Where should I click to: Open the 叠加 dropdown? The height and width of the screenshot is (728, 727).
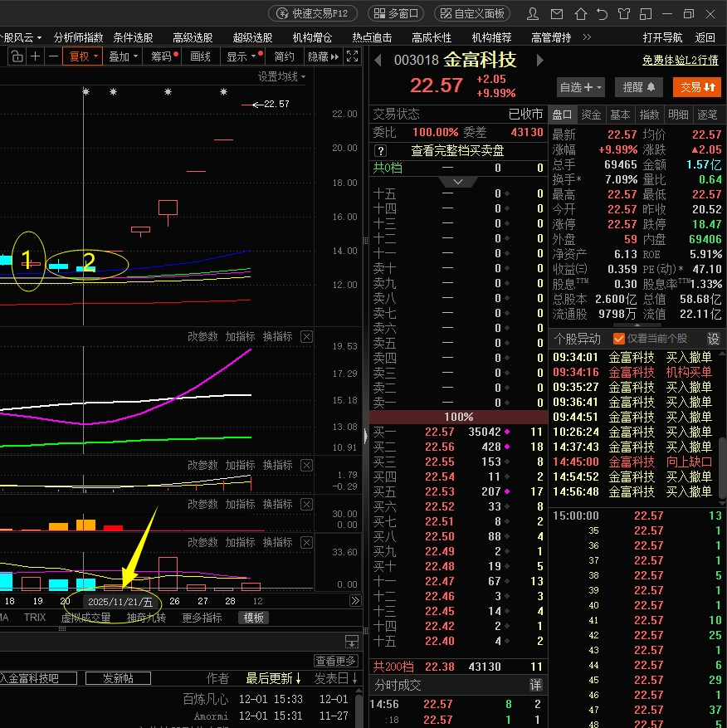(x=123, y=56)
